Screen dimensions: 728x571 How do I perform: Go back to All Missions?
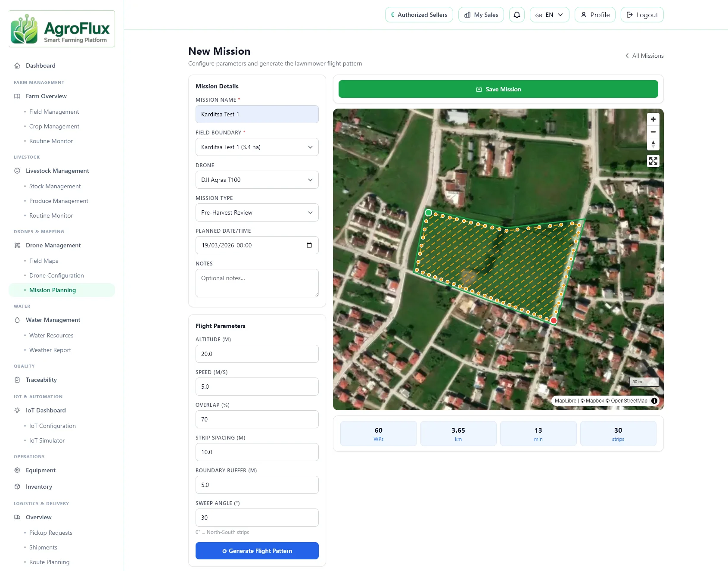pos(644,56)
